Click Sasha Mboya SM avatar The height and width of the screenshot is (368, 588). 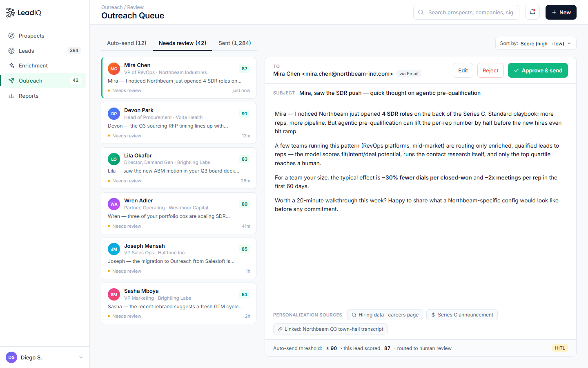pos(114,294)
